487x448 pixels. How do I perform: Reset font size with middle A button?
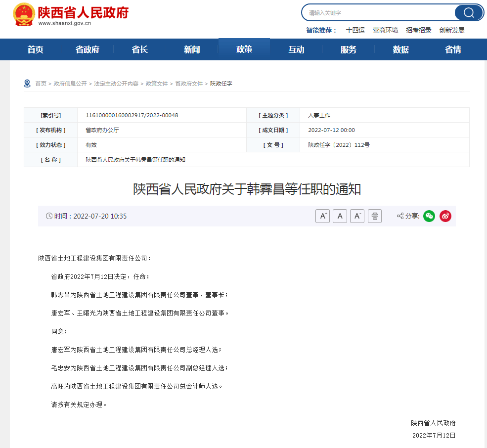[340, 216]
